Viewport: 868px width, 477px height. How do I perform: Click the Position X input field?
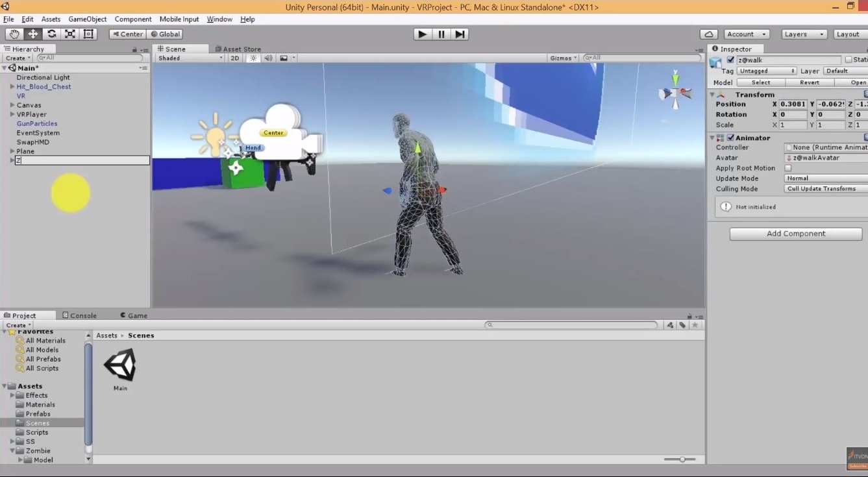point(793,104)
